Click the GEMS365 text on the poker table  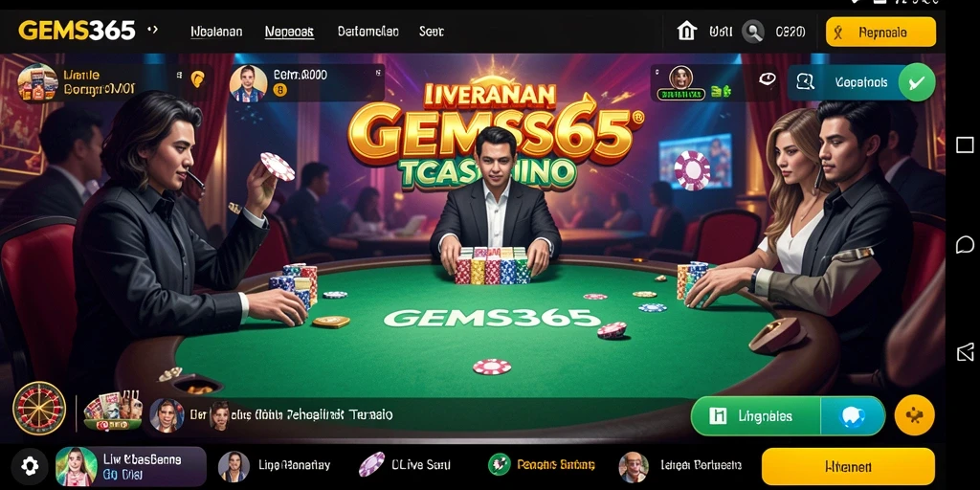click(493, 318)
